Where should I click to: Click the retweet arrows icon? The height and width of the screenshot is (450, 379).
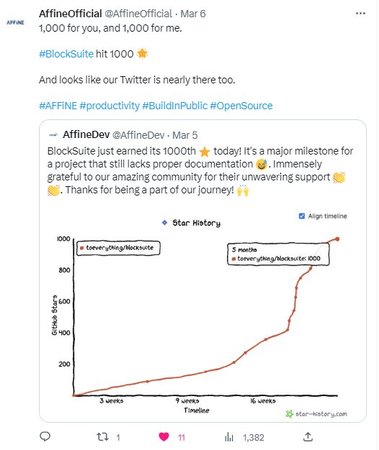point(102,437)
